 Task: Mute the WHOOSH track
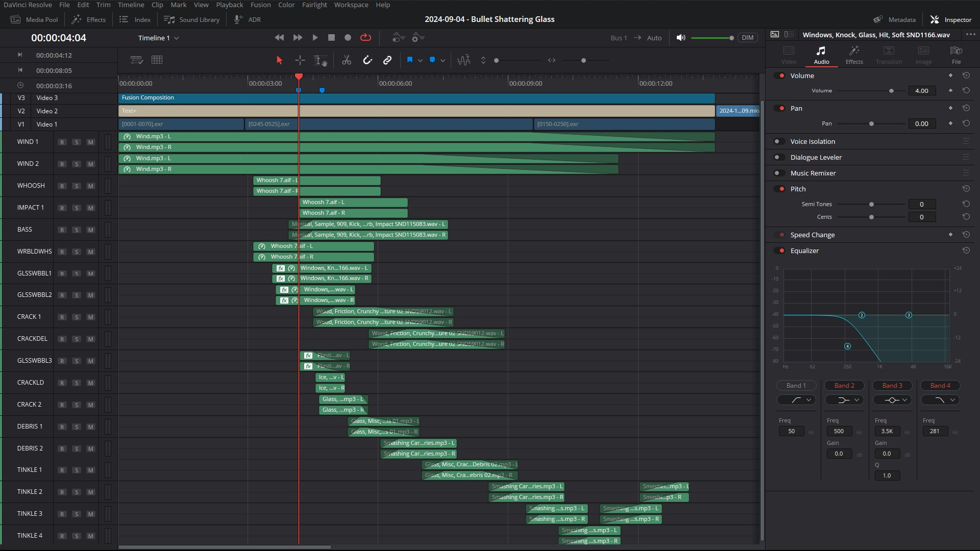coord(90,186)
